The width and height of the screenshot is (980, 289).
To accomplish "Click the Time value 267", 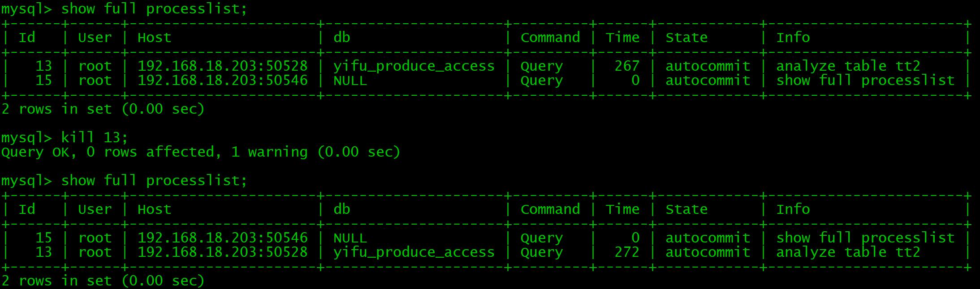I will [627, 66].
